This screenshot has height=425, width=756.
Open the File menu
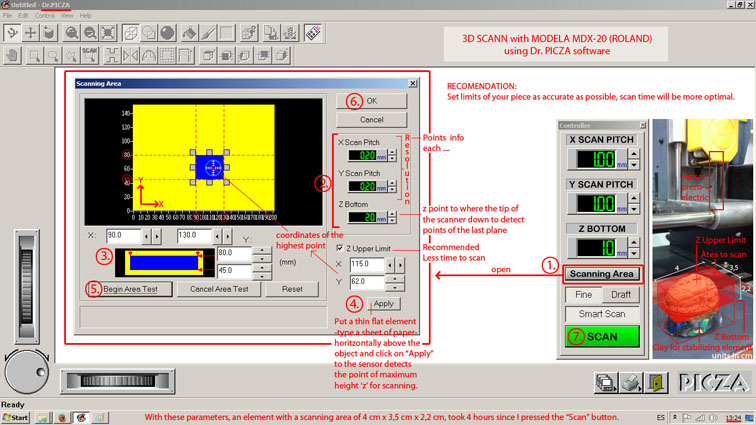7,15
